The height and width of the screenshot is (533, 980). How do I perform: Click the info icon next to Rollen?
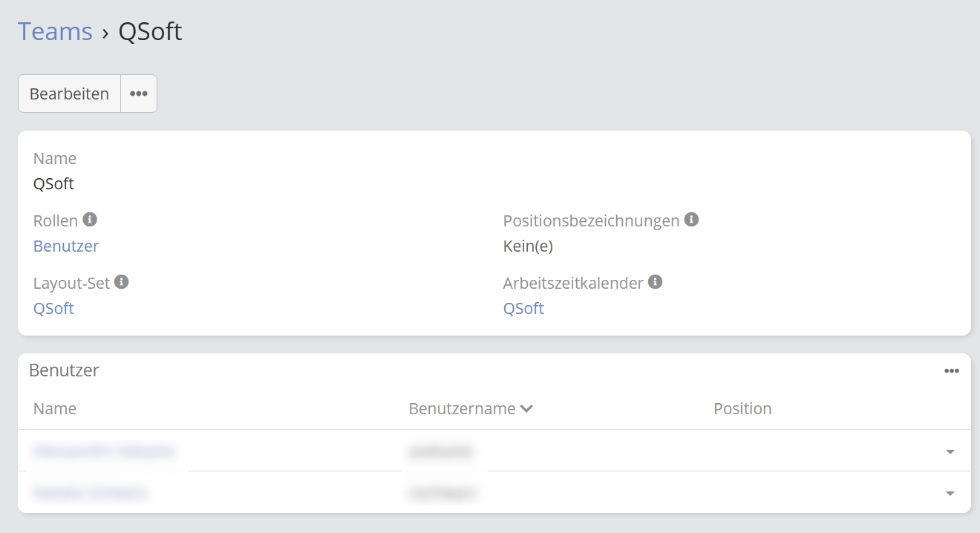click(90, 220)
